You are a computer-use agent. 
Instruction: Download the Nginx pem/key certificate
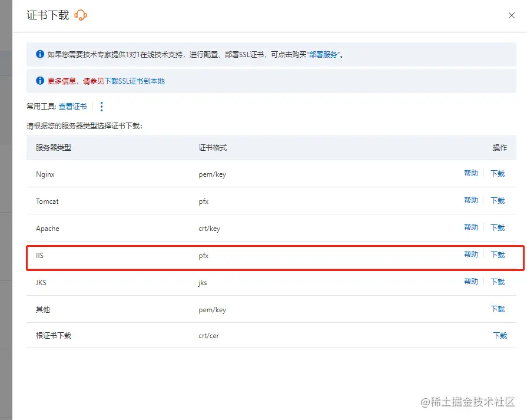click(498, 173)
